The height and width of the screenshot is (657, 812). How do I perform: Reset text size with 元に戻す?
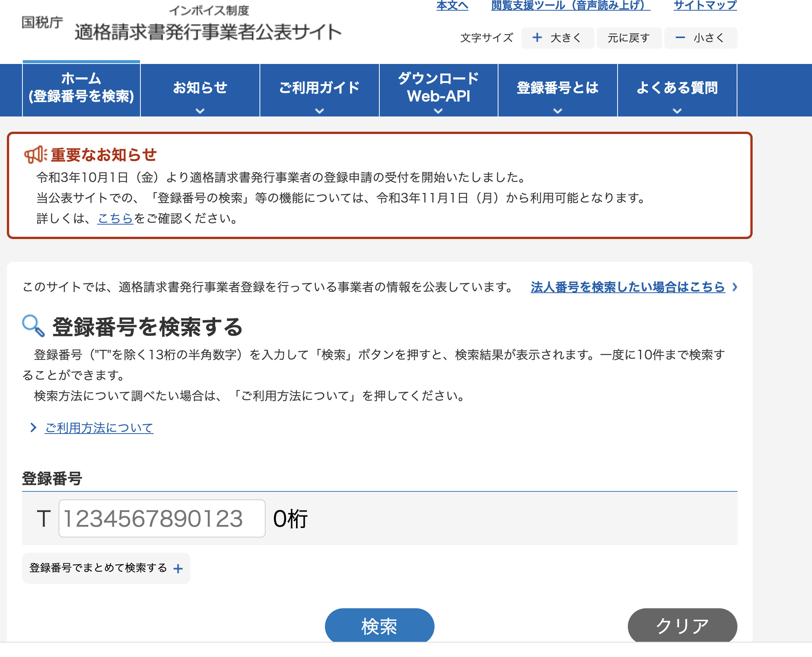tap(629, 38)
